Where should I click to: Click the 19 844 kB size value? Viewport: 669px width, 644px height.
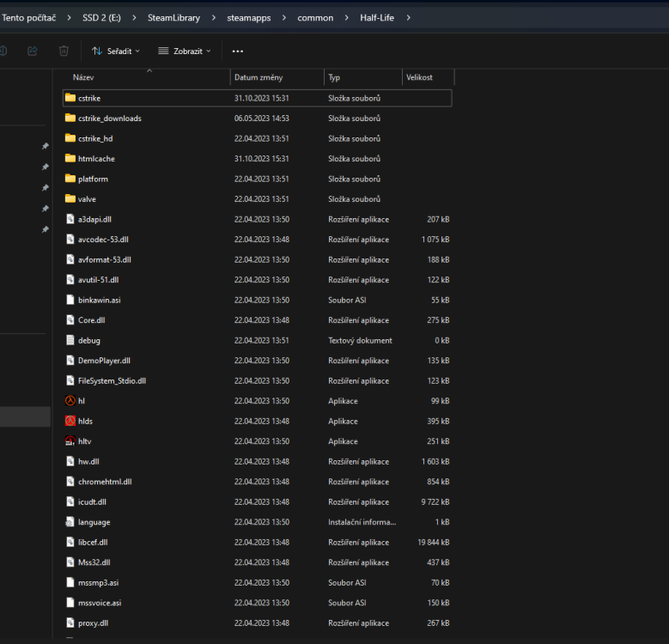click(x=434, y=542)
